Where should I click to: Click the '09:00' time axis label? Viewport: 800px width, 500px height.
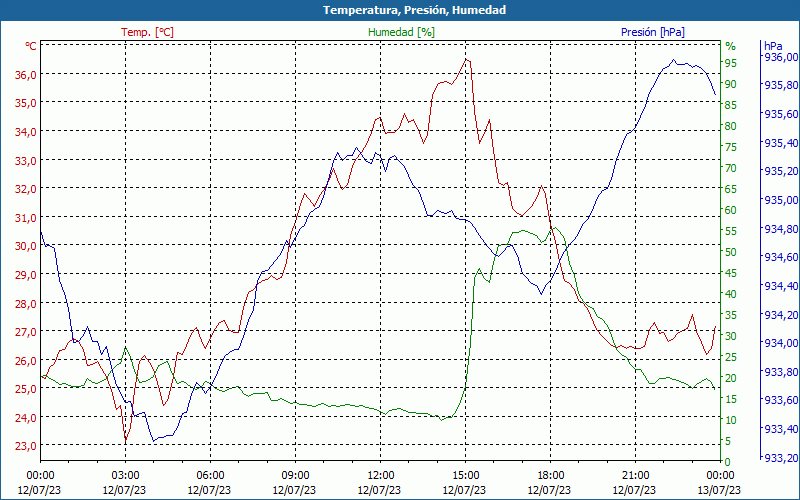tap(295, 476)
